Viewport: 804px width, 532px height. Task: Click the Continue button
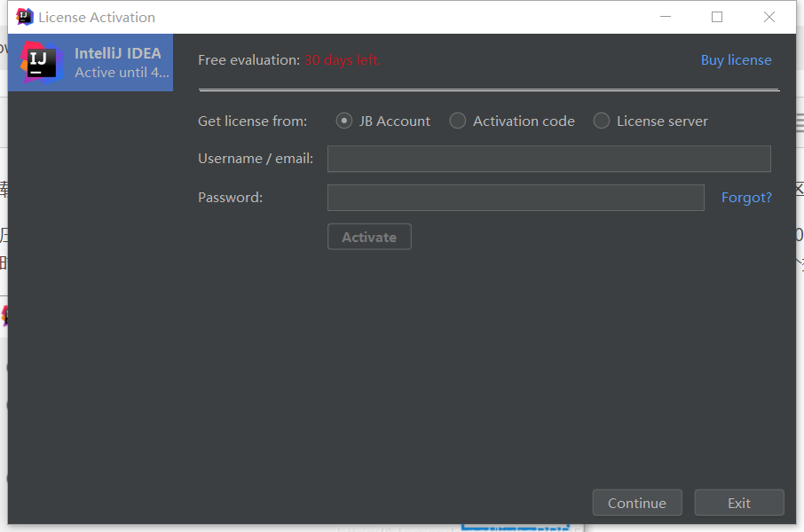pos(637,503)
